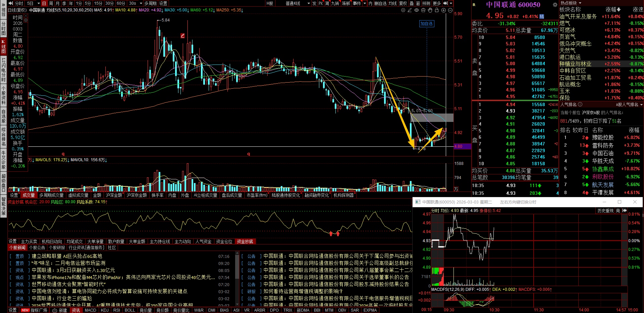The height and width of the screenshot is (313, 644).
Task: Open the dropdown arrow after 事件
Action: coord(365,3)
